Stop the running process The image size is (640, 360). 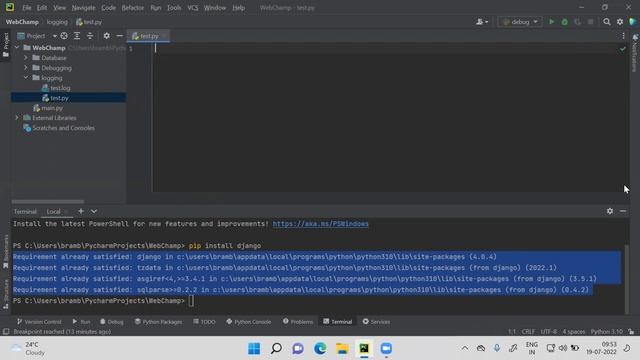coord(591,22)
